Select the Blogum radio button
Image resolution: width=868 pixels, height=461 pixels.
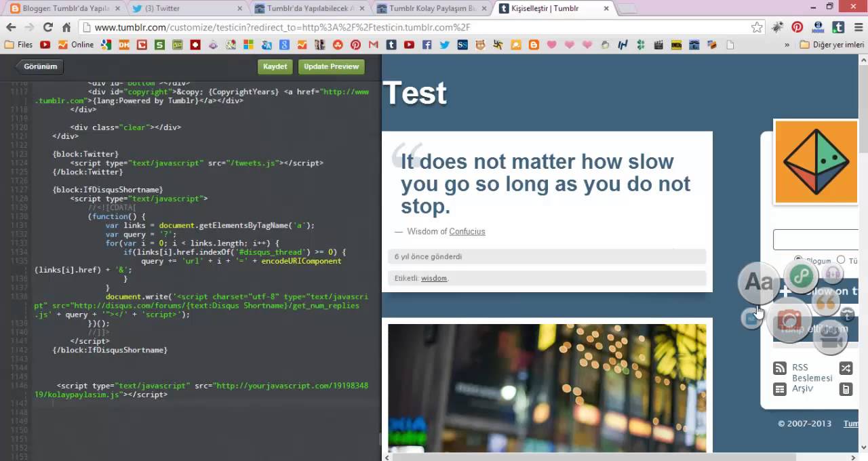[798, 260]
